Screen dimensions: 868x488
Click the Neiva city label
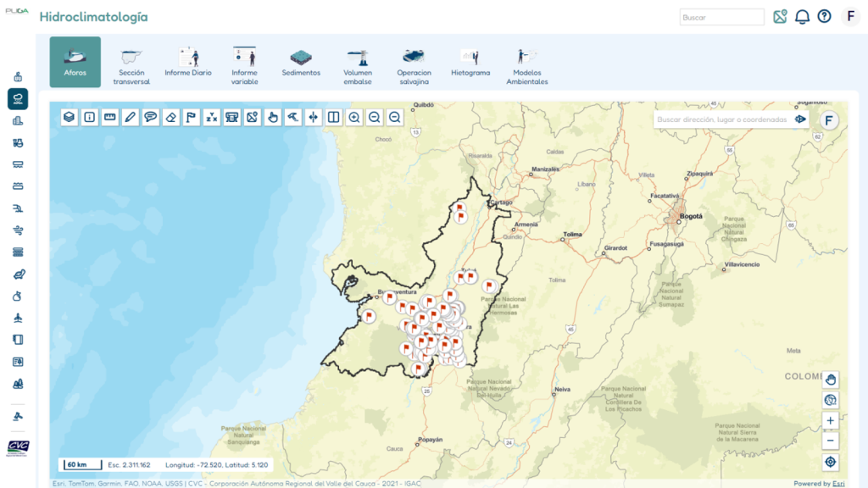563,390
